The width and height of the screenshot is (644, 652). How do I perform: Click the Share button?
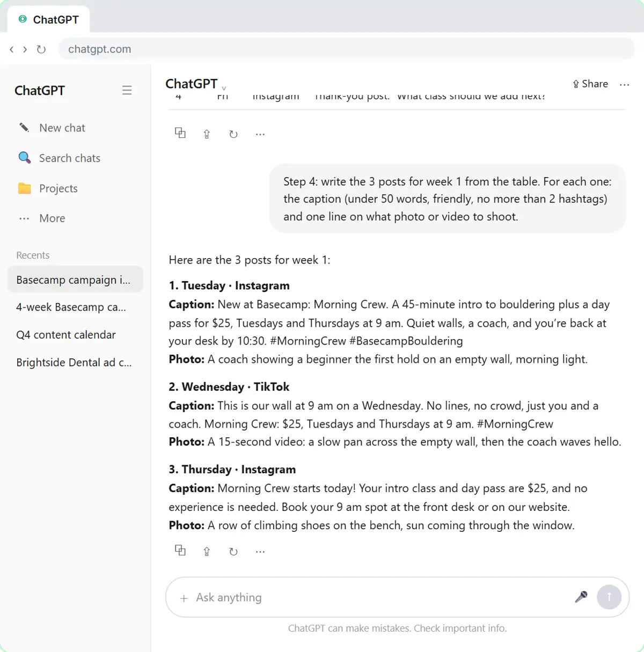coord(590,84)
